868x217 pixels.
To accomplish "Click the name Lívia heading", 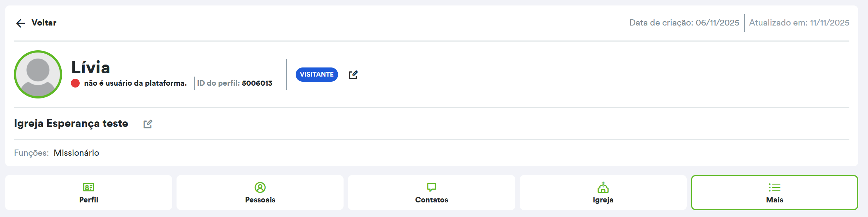I will coord(91,67).
